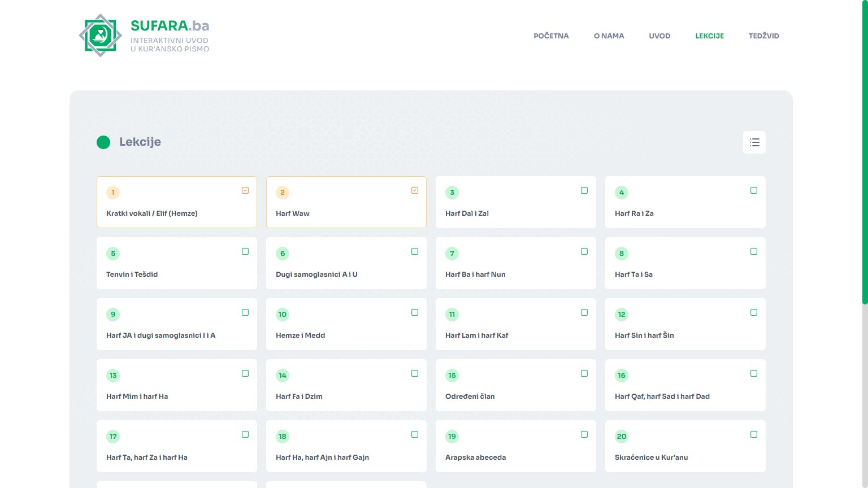Open lesson Harf Ta, harf Za i harf Ha
Screen dimensions: 868x488
click(x=177, y=446)
